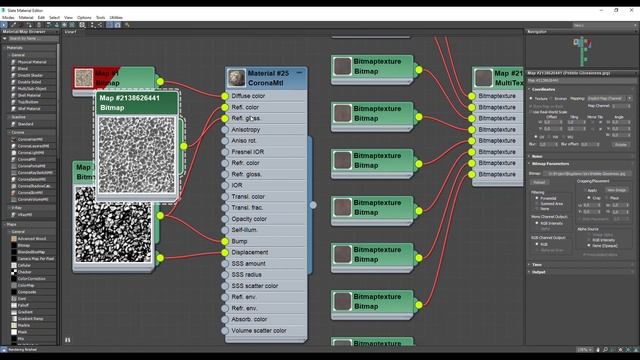Select None (Opaque) alpha source
Screen dimensions: 640x360
[589, 245]
